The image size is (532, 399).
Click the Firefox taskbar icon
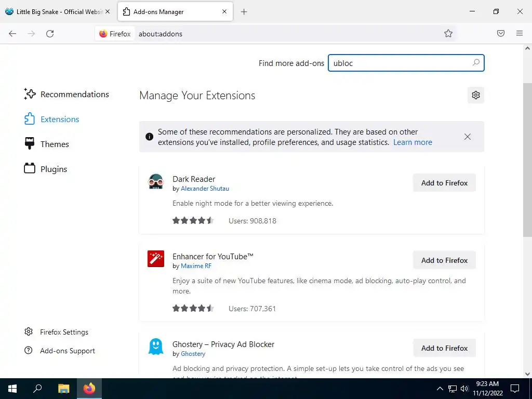click(x=89, y=389)
